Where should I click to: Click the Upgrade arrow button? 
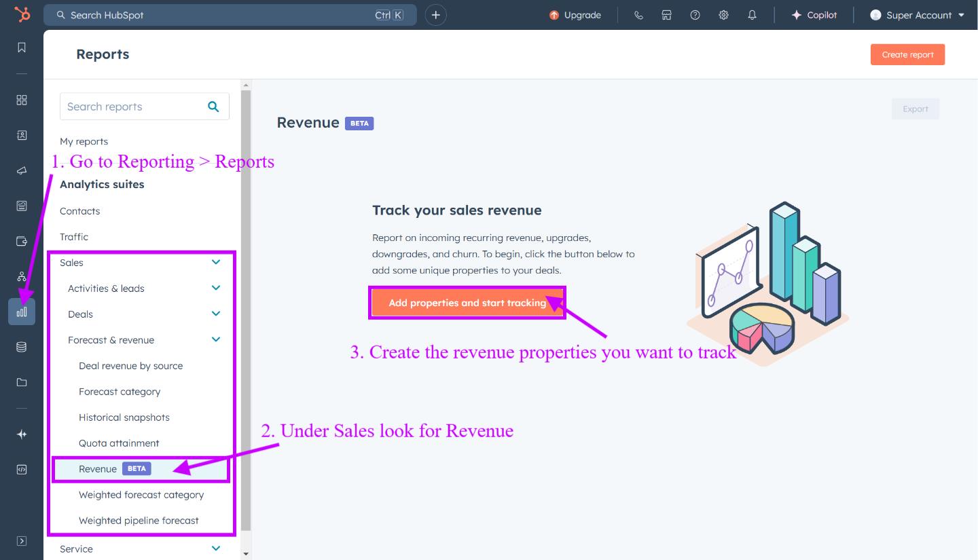tap(575, 15)
